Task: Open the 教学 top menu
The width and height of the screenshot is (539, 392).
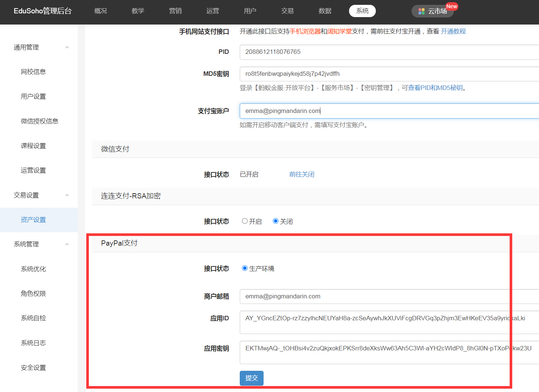Action: [138, 11]
